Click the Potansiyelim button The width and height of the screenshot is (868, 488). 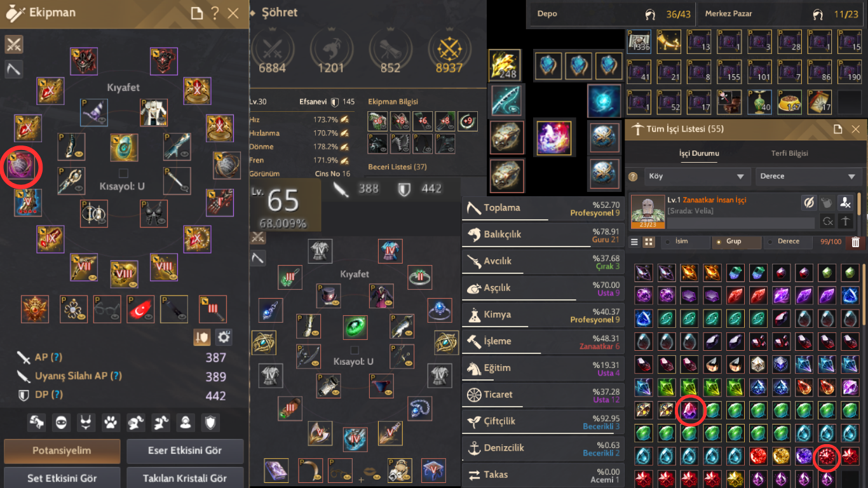(62, 451)
